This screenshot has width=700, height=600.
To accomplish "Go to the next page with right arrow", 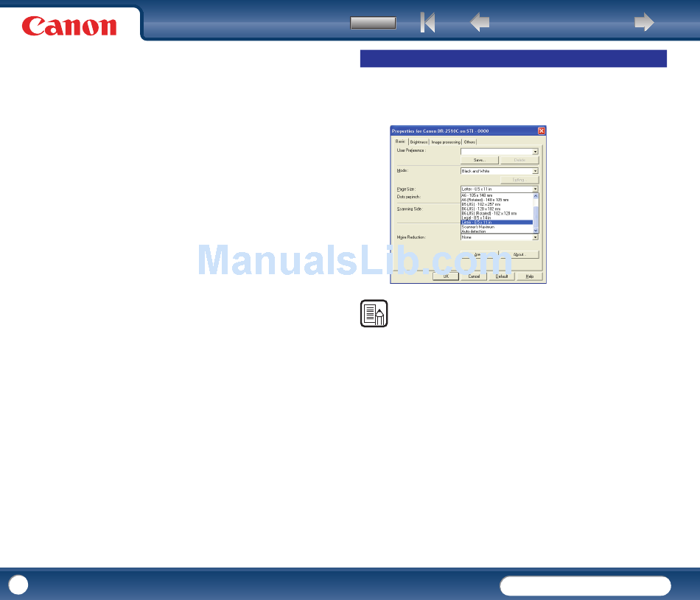I will (x=644, y=22).
